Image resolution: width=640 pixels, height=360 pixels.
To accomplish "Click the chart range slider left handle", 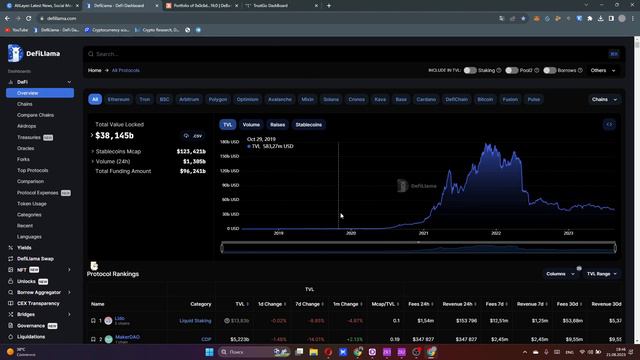I will [x=222, y=247].
